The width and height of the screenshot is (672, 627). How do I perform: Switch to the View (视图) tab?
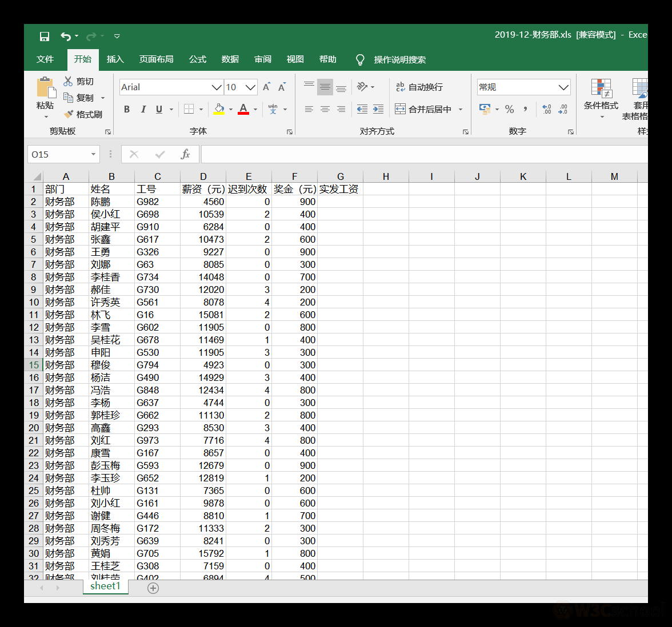[x=295, y=59]
